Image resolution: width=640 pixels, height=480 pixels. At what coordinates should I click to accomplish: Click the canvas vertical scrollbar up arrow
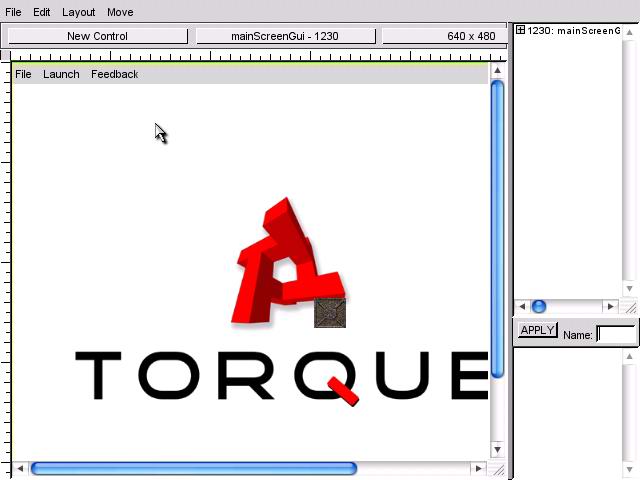497,71
